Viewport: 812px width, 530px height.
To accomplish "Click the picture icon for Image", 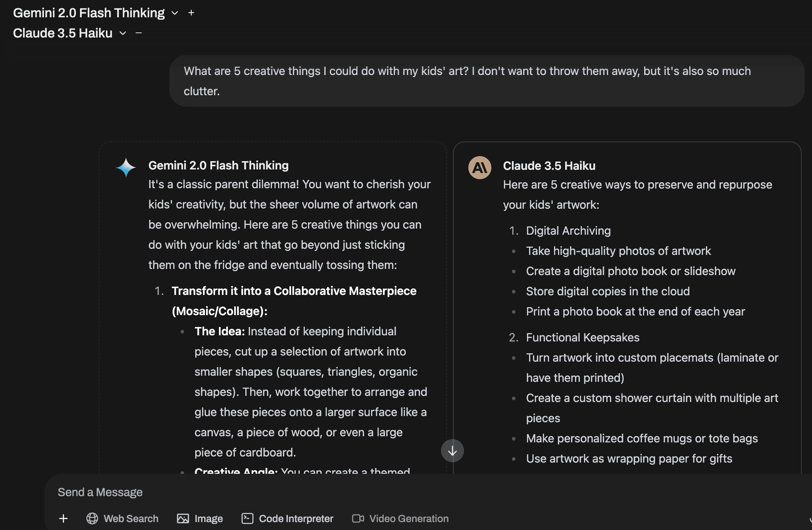I will point(183,518).
